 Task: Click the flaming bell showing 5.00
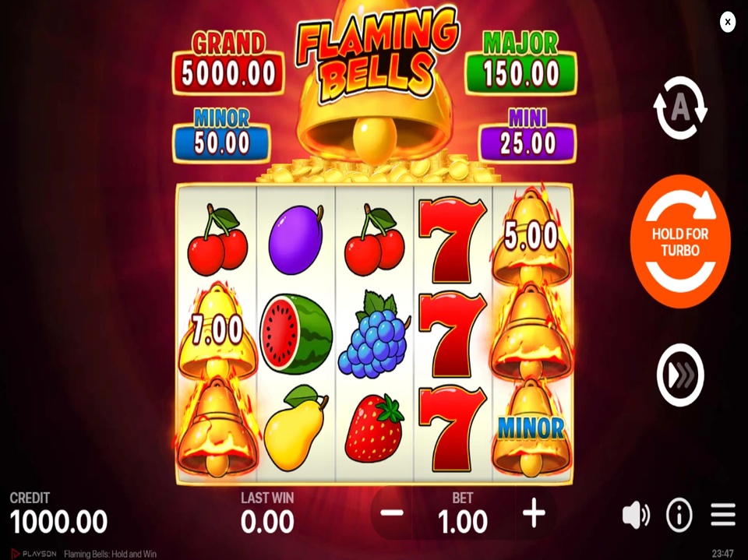click(531, 236)
